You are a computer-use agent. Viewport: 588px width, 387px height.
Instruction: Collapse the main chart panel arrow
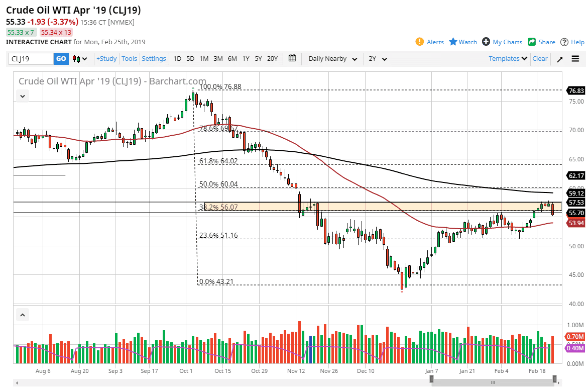[x=22, y=95]
